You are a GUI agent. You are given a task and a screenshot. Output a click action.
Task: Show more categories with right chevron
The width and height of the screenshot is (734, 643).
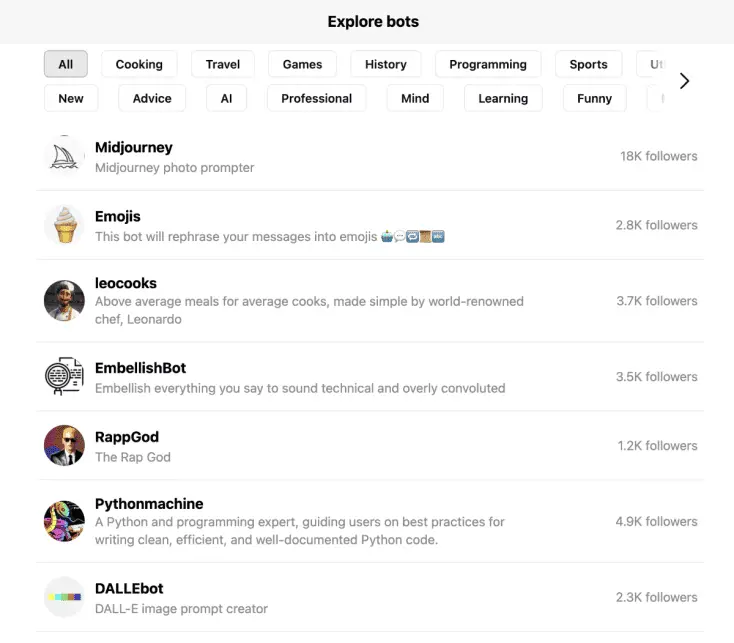[684, 81]
